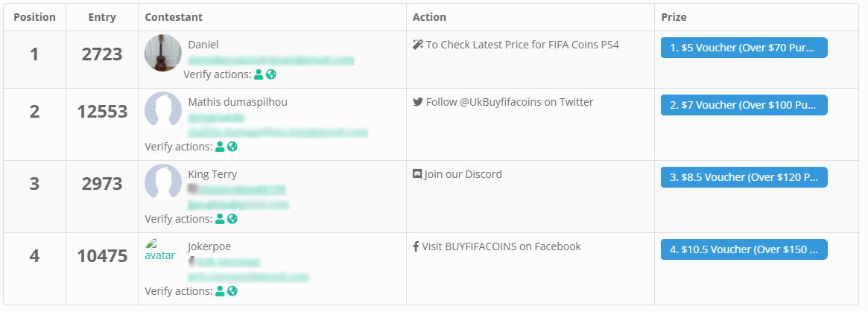Image resolution: width=868 pixels, height=312 pixels.
Task: Open the $7 Voucher prize button
Action: click(x=744, y=105)
